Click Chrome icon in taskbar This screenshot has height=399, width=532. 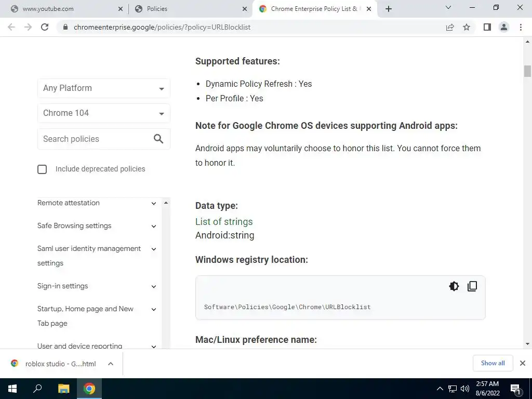pos(89,389)
